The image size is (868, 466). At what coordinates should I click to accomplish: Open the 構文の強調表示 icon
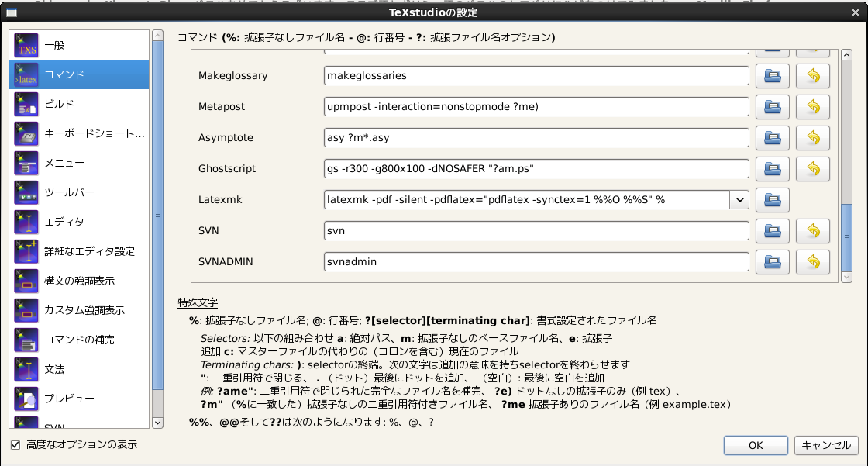26,281
